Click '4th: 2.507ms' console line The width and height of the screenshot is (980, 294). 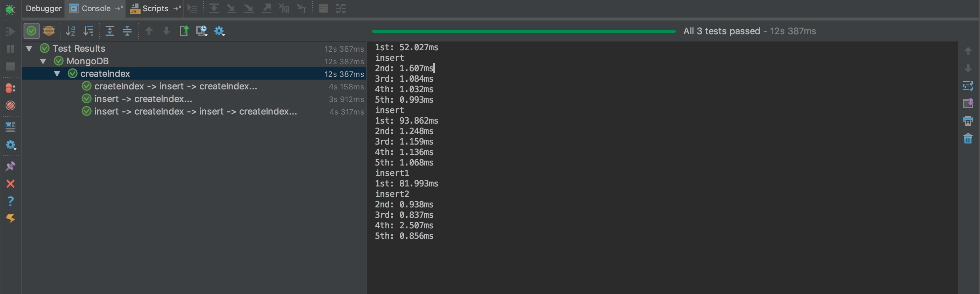click(404, 226)
